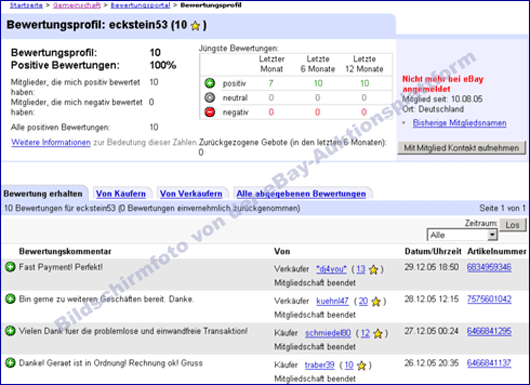Click 'Seite 1 von 1' text

(x=502, y=208)
